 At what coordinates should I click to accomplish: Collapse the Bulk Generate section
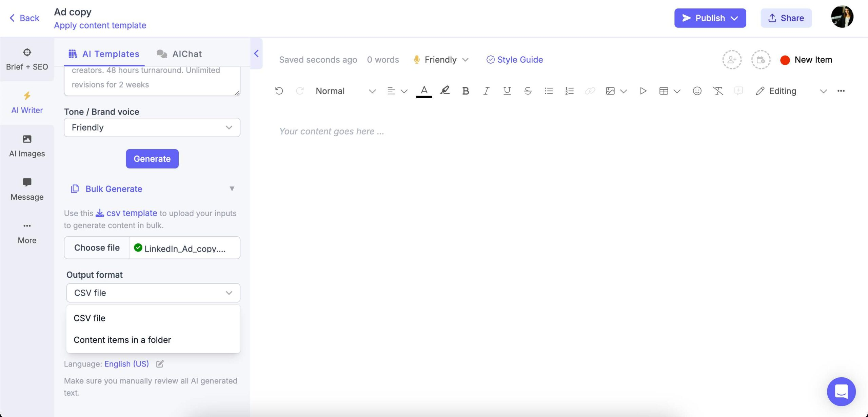232,189
